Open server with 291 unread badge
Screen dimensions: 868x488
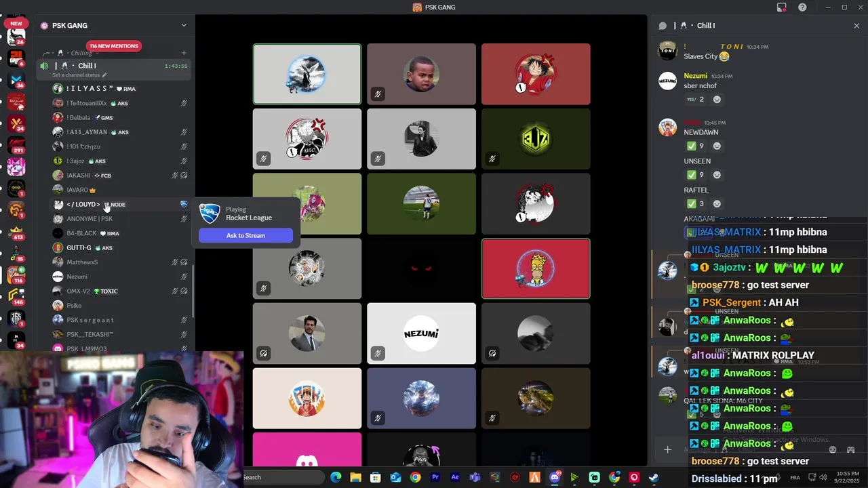(16, 145)
